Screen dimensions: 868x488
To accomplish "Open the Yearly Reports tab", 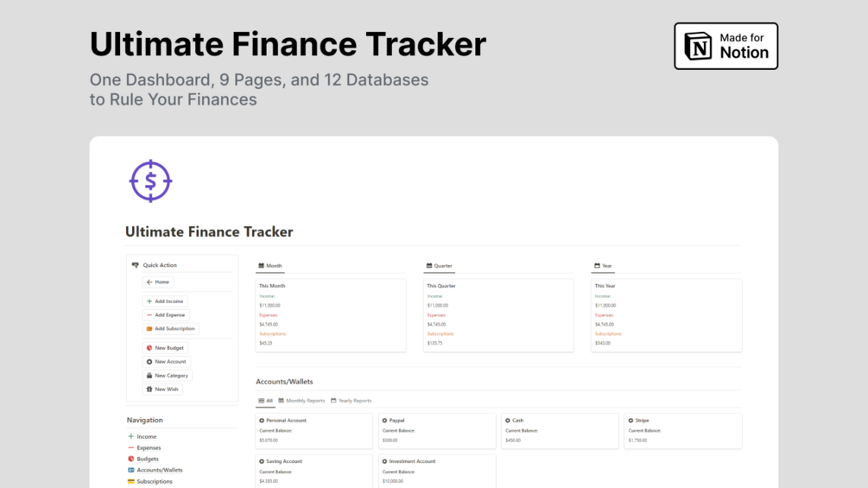I will (x=351, y=401).
